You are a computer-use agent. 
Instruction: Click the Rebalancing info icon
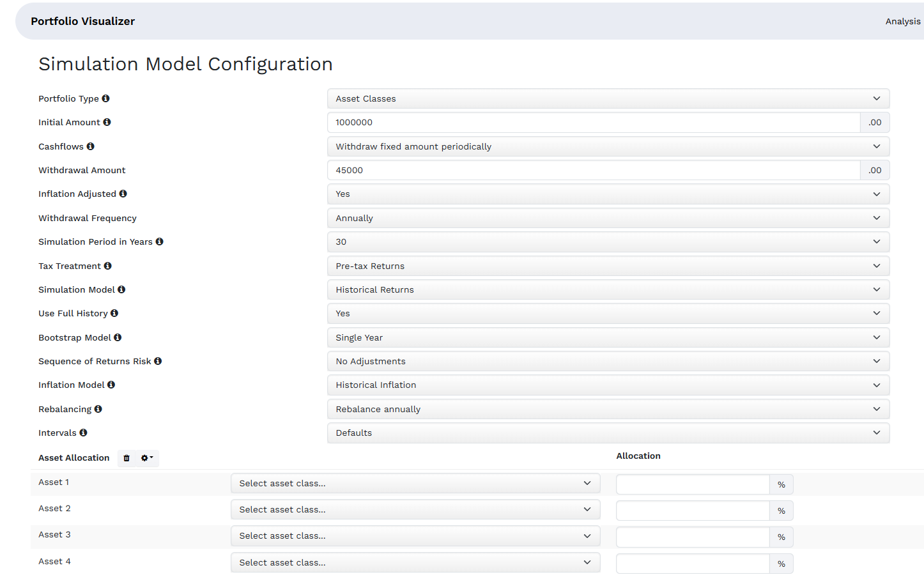(98, 409)
